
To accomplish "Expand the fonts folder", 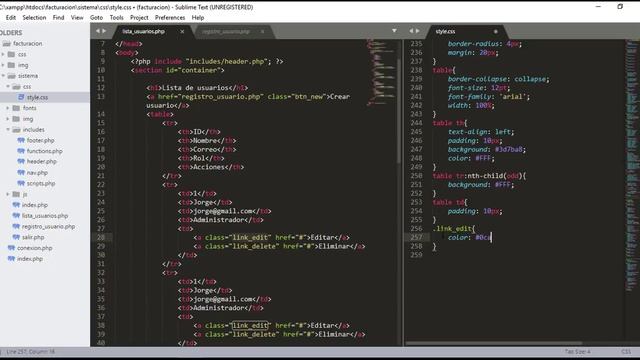I will coord(8,108).
